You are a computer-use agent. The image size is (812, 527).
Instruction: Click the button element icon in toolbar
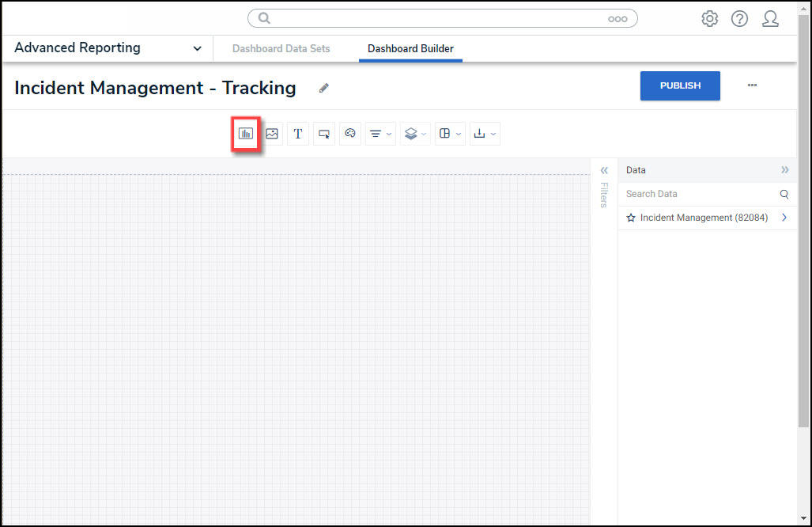point(324,134)
